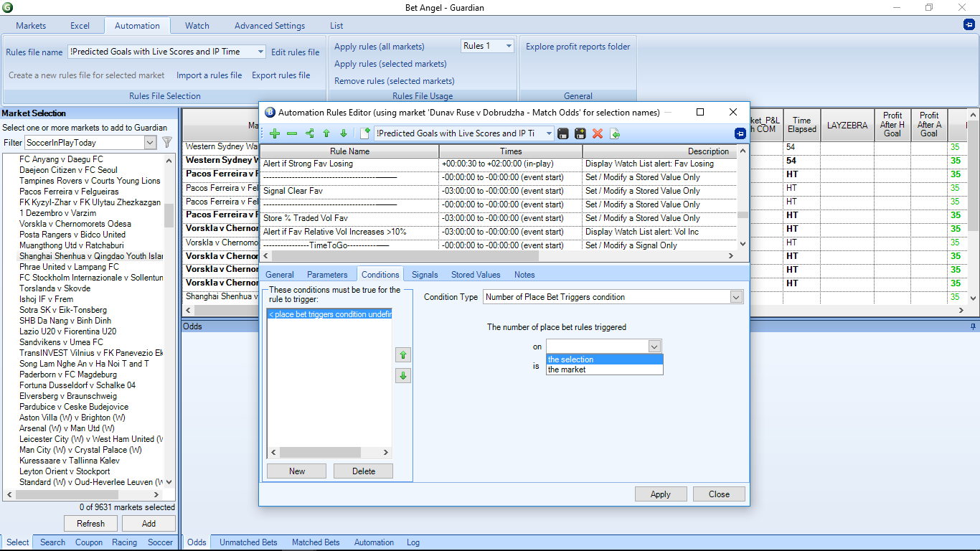Click the Delete condition button
Screen dimensions: 980x551
coord(364,471)
